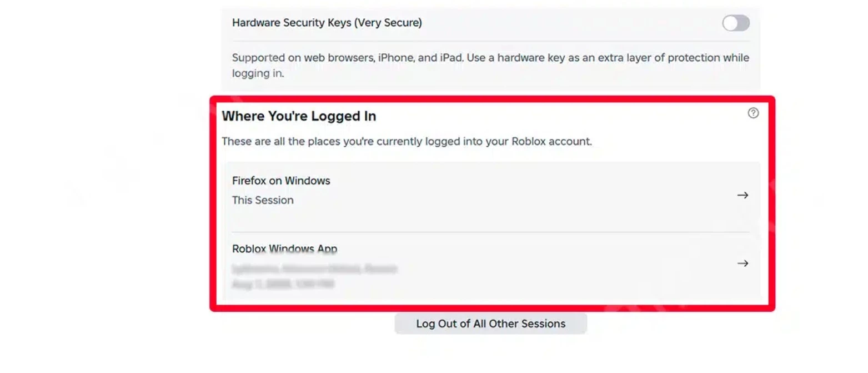Screen dimensions: 868x373
Task: Select the Roblox Windows App title
Action: [284, 248]
